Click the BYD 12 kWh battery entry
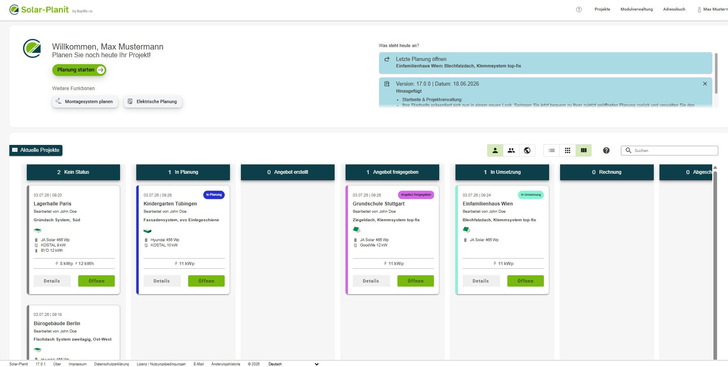The image size is (728, 367). pos(52,250)
